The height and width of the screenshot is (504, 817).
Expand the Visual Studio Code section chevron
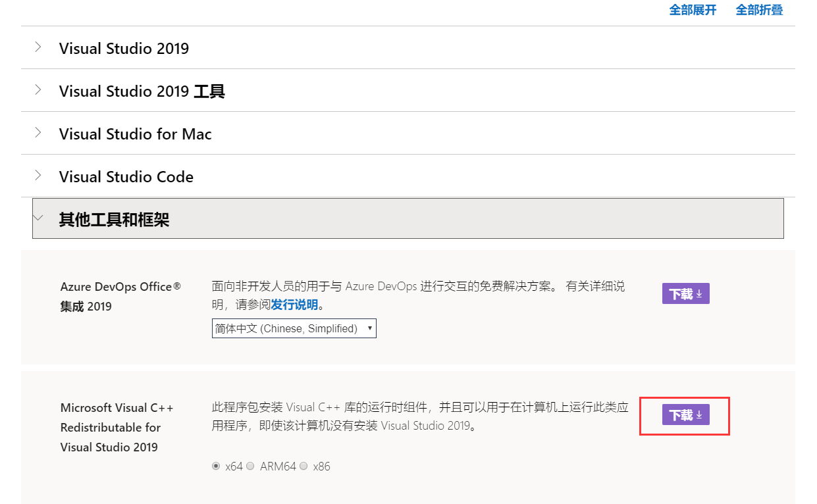point(38,176)
